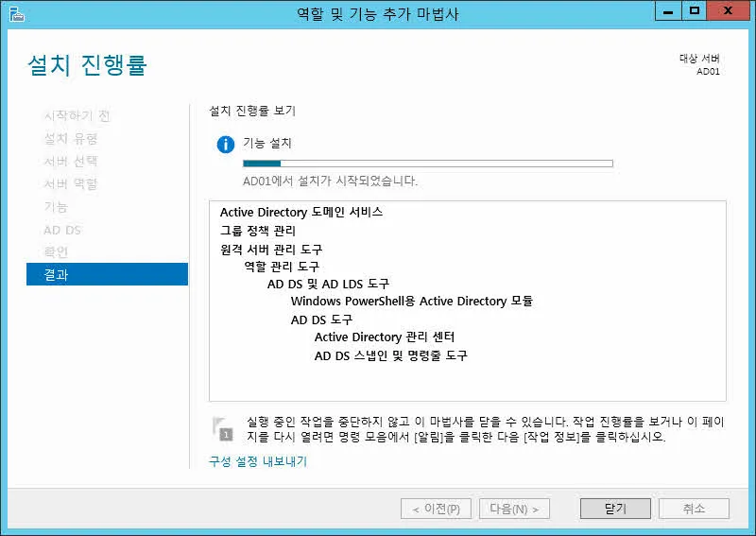
Task: Click the 그룹 정책 관리 row
Action: tap(257, 231)
